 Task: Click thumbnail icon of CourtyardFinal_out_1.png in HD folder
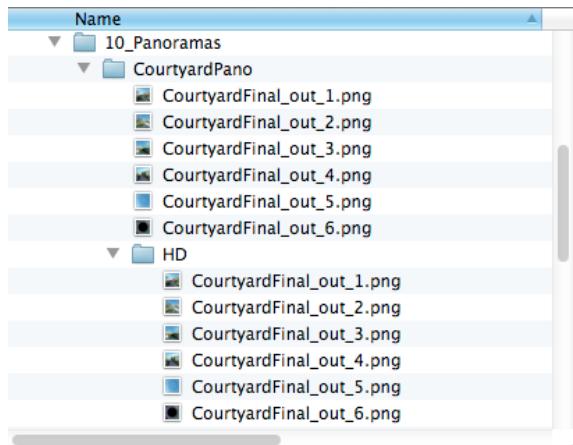pyautogui.click(x=172, y=281)
